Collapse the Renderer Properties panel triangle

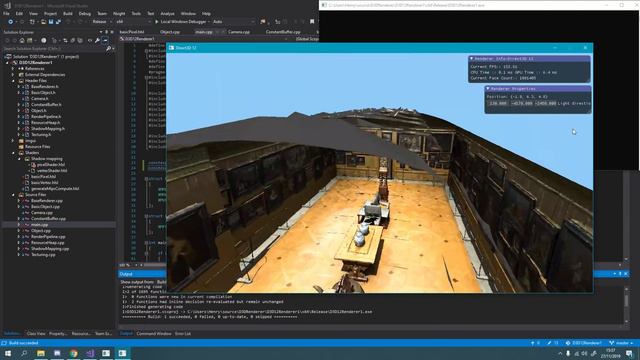pyautogui.click(x=488, y=89)
